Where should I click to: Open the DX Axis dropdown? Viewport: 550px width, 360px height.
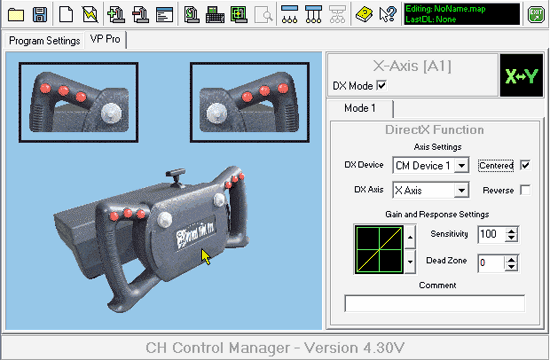pyautogui.click(x=462, y=190)
